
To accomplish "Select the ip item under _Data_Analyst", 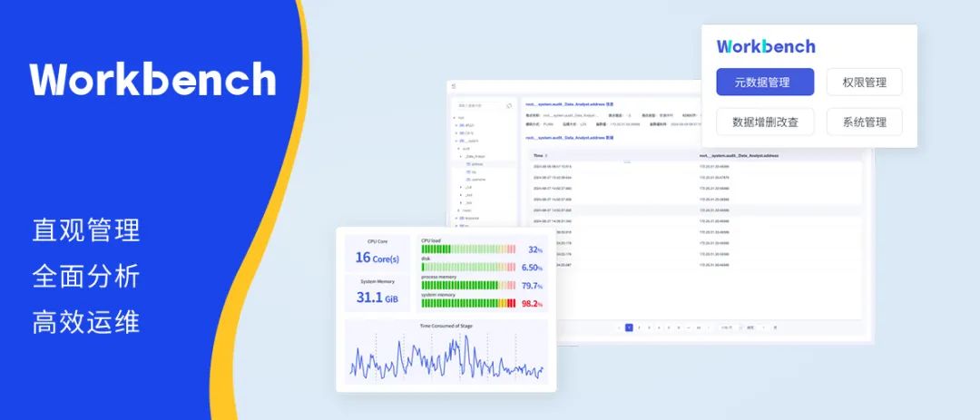I will [x=471, y=171].
